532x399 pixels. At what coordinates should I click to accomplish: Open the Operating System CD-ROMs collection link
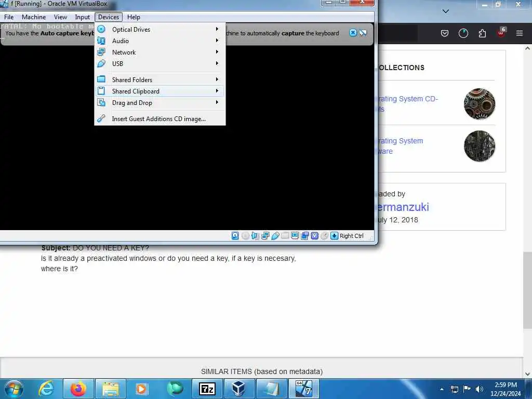click(x=408, y=104)
